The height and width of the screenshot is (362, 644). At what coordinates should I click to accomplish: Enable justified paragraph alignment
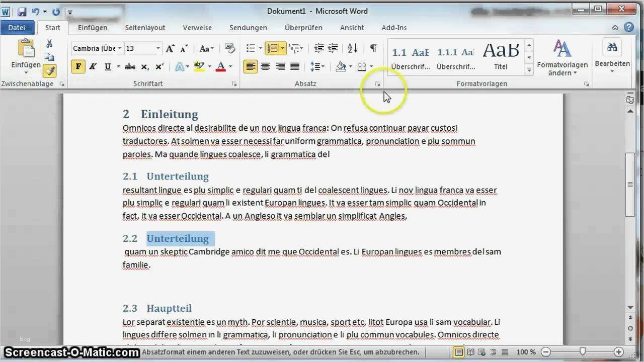click(x=294, y=66)
